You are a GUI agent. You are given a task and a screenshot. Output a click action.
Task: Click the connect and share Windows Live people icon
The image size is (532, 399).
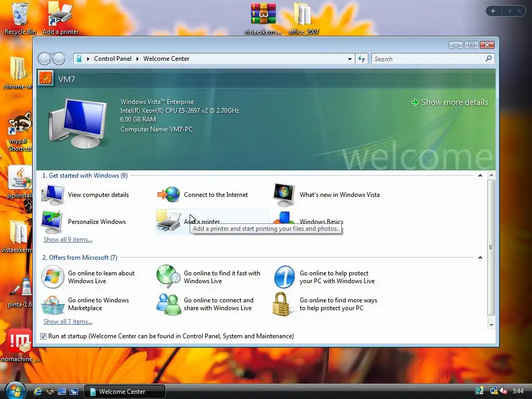point(168,304)
